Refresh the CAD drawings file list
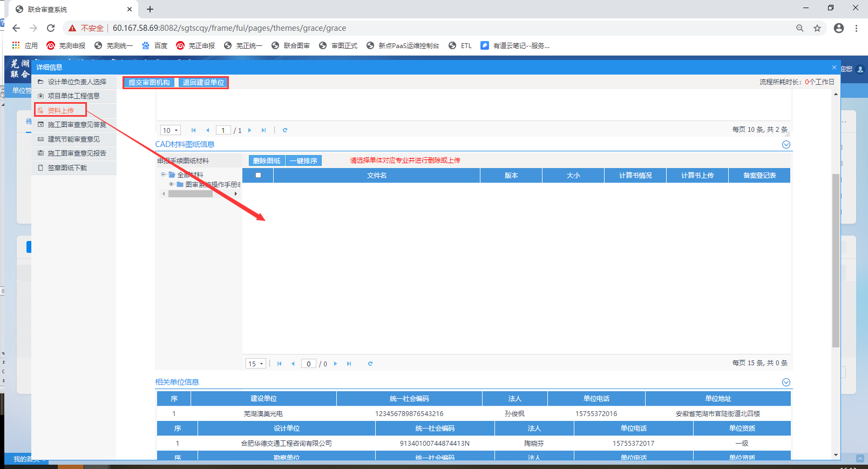This screenshot has height=469, width=868. click(x=370, y=364)
